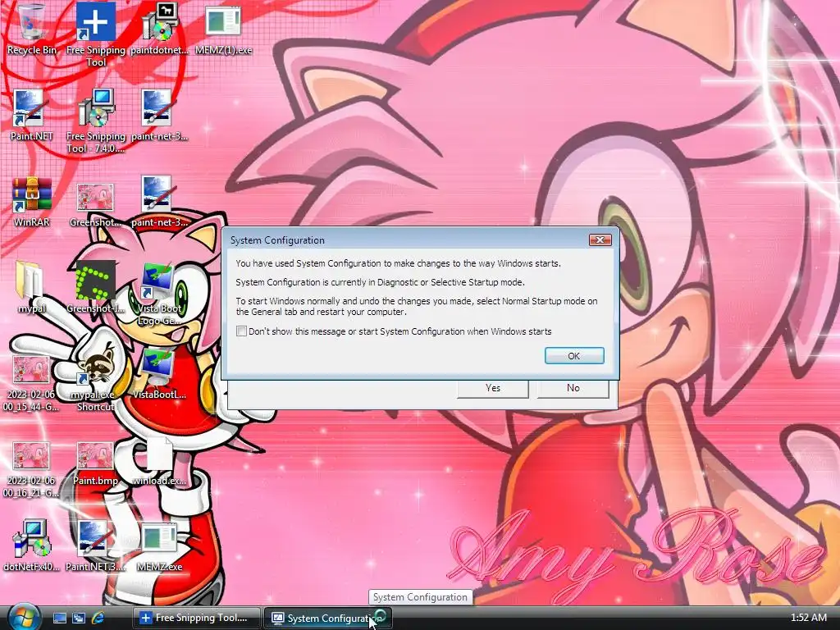
Task: Click Show Desktop quick launch icon
Action: pos(59,618)
